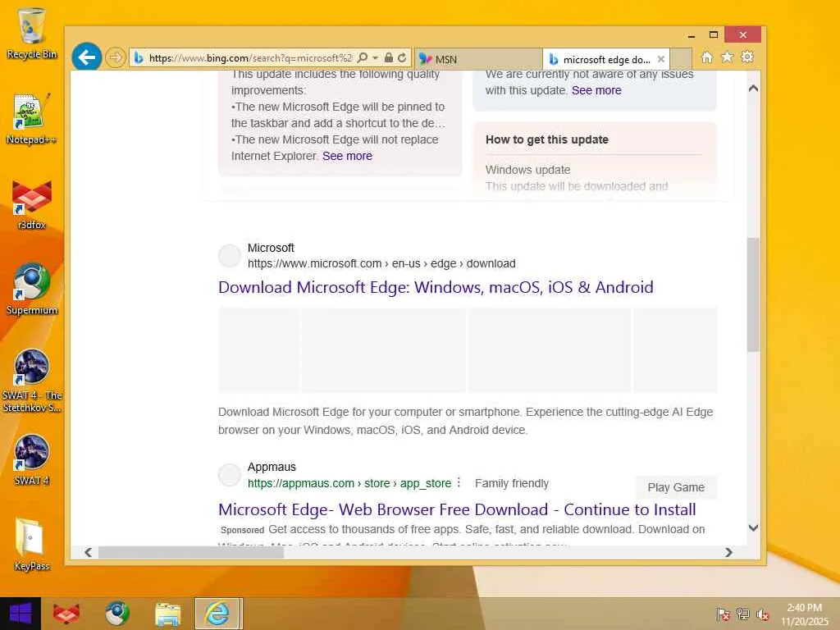Click the Action Center flag tray icon

723,614
